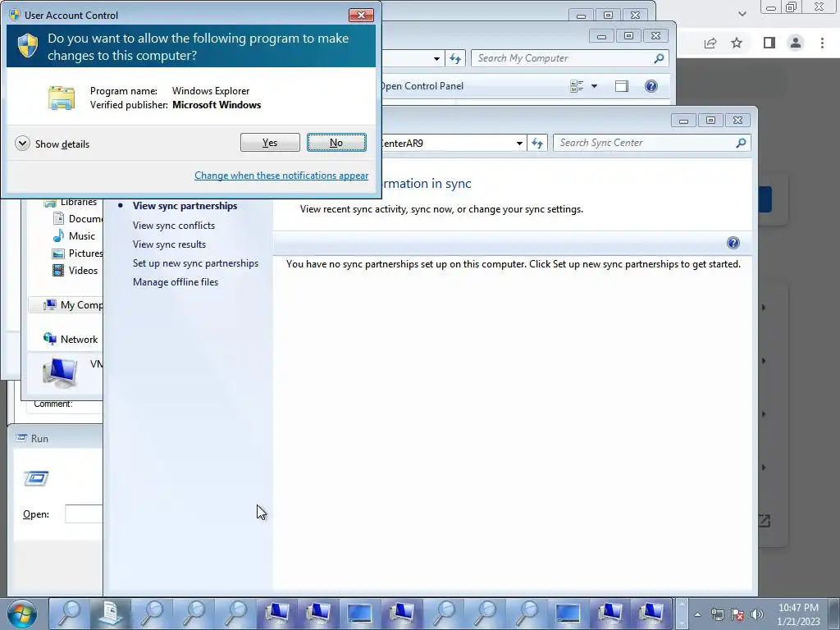
Task: Click the network tray icon
Action: pyautogui.click(x=717, y=614)
